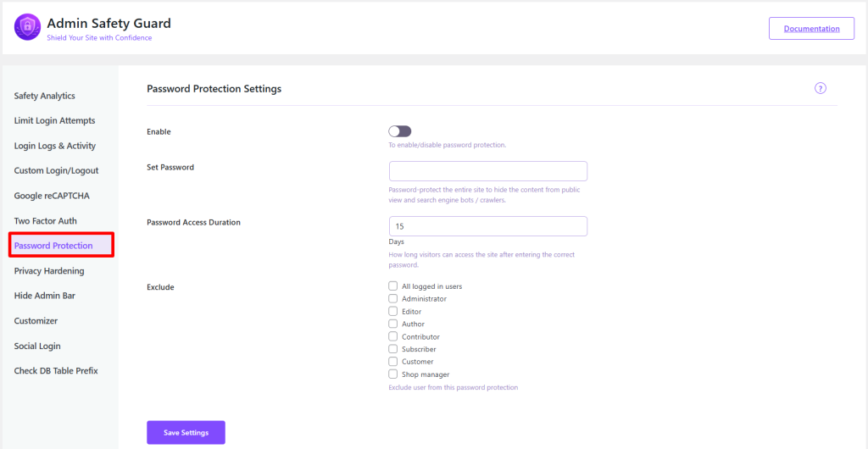Click the Save Settings button

click(186, 432)
